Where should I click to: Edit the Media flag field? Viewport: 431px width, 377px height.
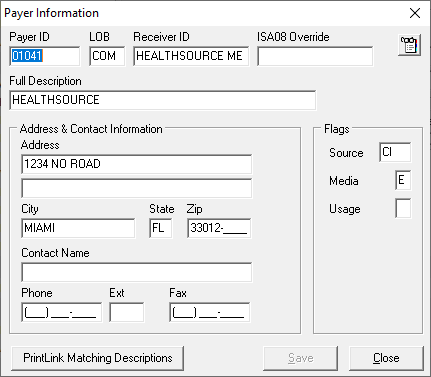(403, 180)
